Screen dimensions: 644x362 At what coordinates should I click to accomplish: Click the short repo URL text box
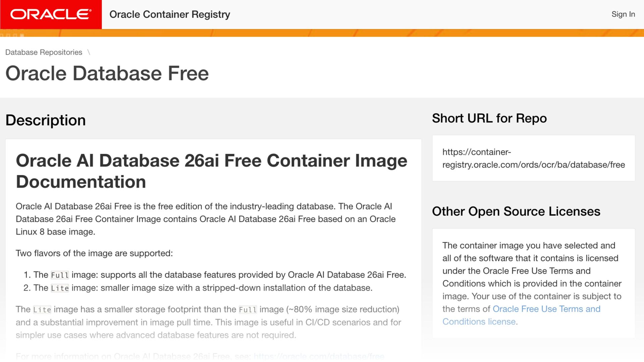point(533,158)
